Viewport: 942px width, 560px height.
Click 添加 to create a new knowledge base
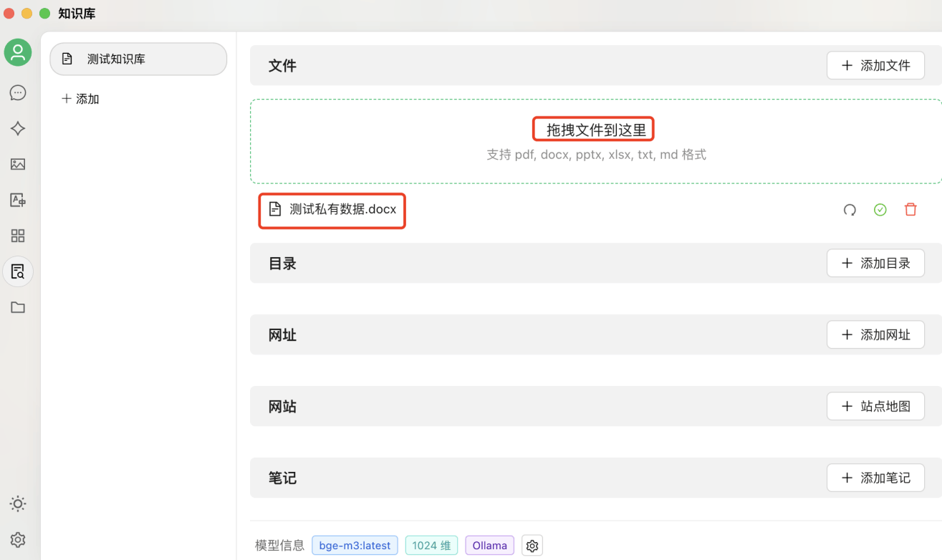[81, 98]
